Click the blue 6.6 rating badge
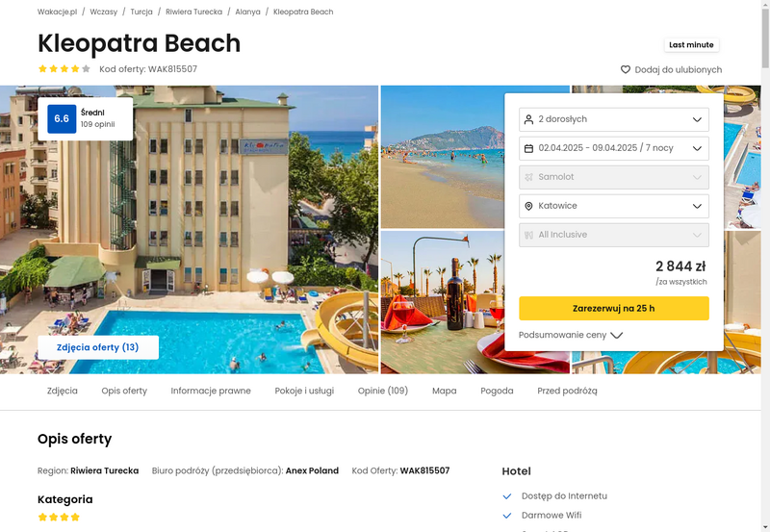The width and height of the screenshot is (770, 532). tap(62, 118)
